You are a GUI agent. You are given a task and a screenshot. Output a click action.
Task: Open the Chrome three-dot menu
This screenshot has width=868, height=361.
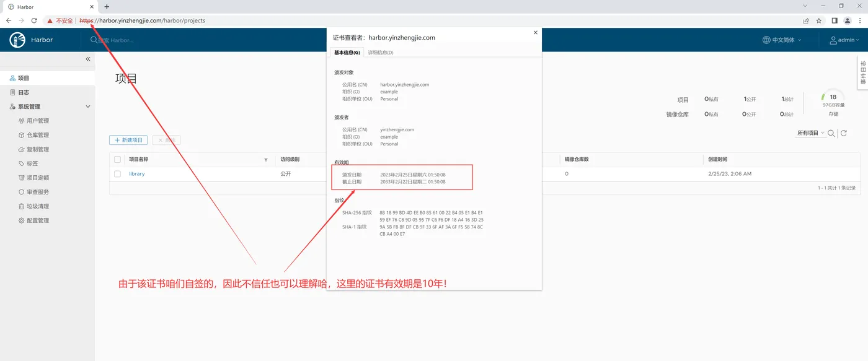[860, 20]
